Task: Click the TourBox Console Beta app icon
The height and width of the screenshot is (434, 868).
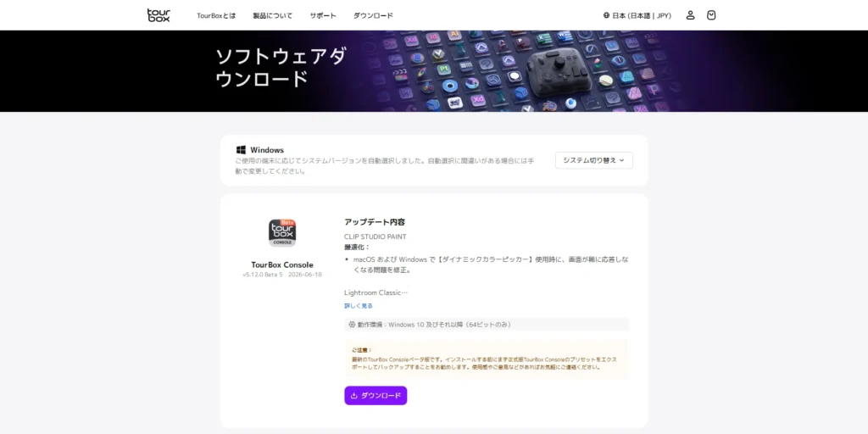Action: [282, 233]
